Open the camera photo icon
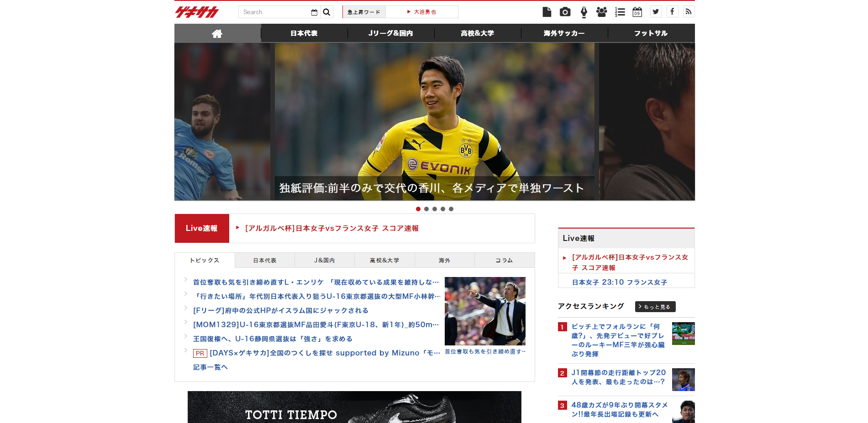The width and height of the screenshot is (868, 423). tap(565, 12)
